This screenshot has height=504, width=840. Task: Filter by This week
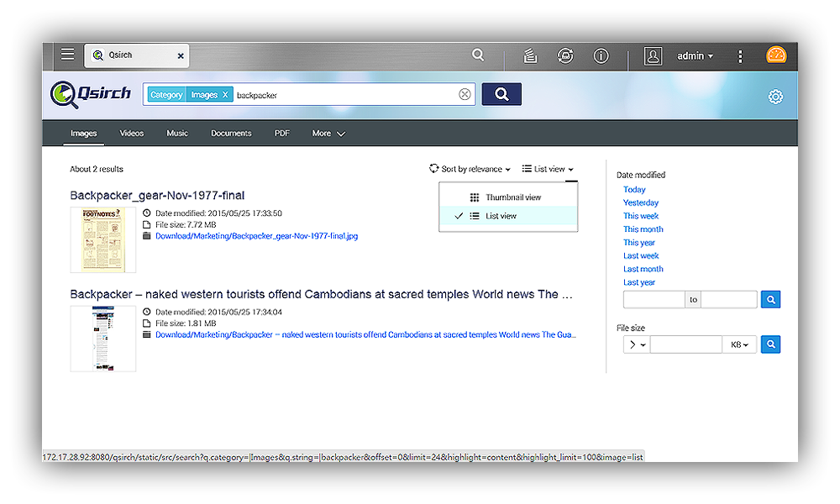pos(641,216)
